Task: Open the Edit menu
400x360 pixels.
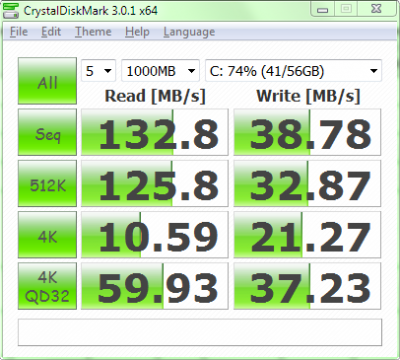Action: (51, 32)
